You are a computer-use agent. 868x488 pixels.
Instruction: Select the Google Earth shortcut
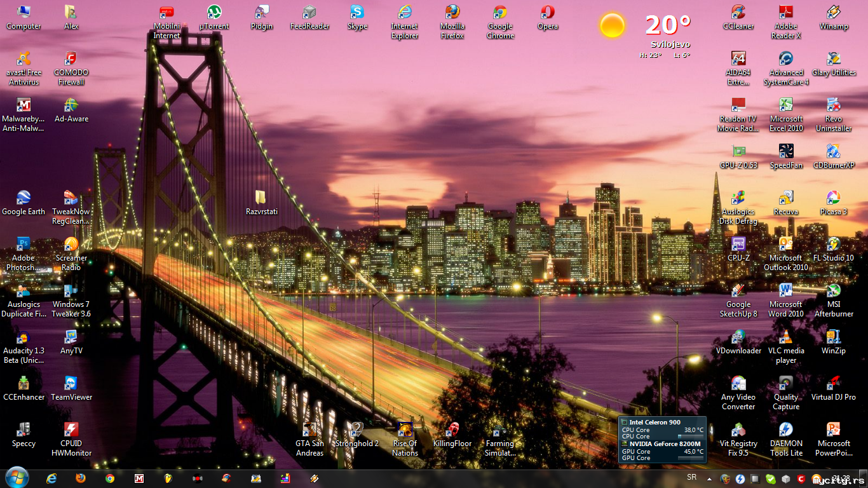[24, 203]
